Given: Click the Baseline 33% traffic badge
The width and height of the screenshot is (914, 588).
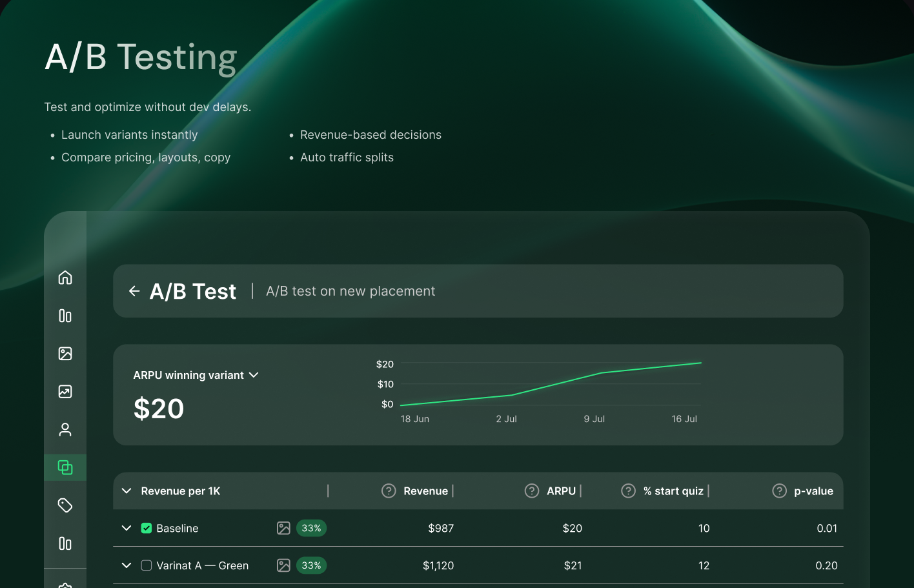Looking at the screenshot, I should pos(311,528).
